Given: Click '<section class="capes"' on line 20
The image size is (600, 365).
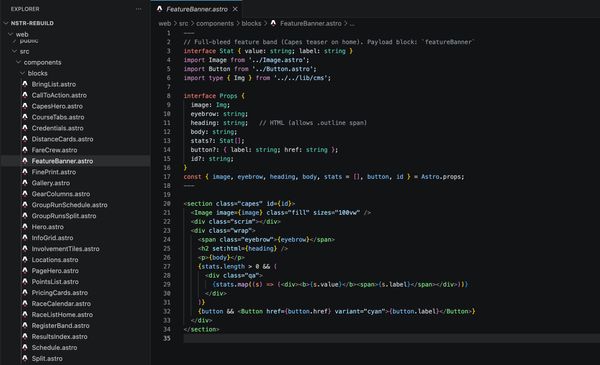Looking at the screenshot, I should (223, 204).
